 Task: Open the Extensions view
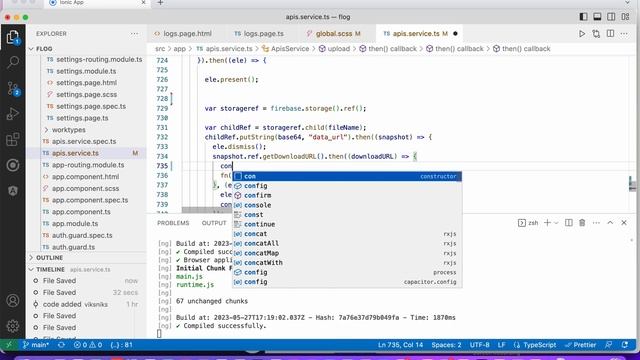[13, 140]
